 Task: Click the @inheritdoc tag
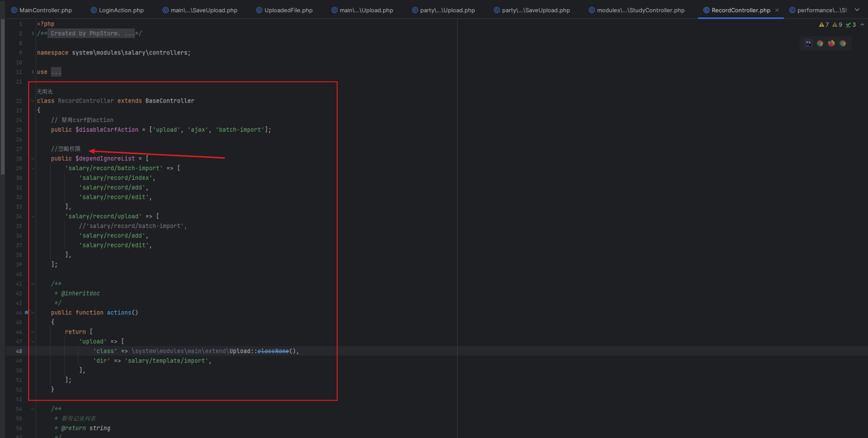tap(81, 294)
